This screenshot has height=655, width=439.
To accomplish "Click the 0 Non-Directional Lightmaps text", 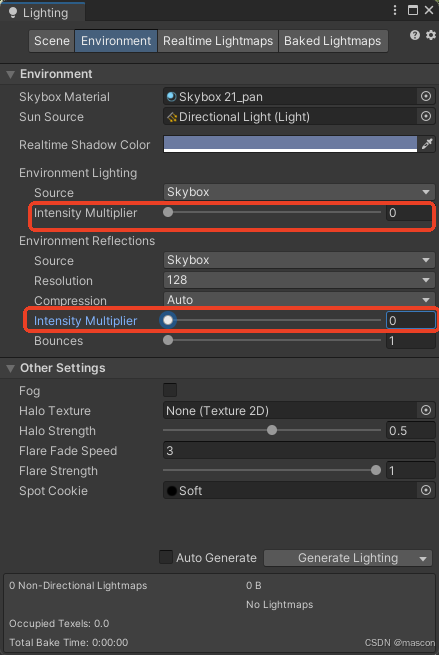I will pyautogui.click(x=78, y=586).
